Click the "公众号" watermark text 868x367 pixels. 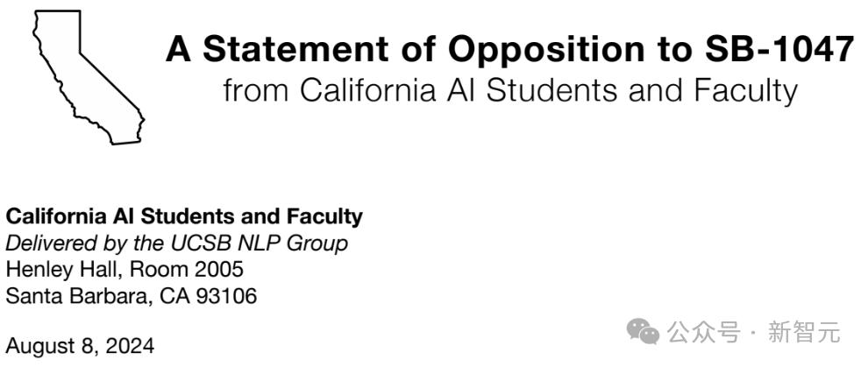[x=697, y=333]
